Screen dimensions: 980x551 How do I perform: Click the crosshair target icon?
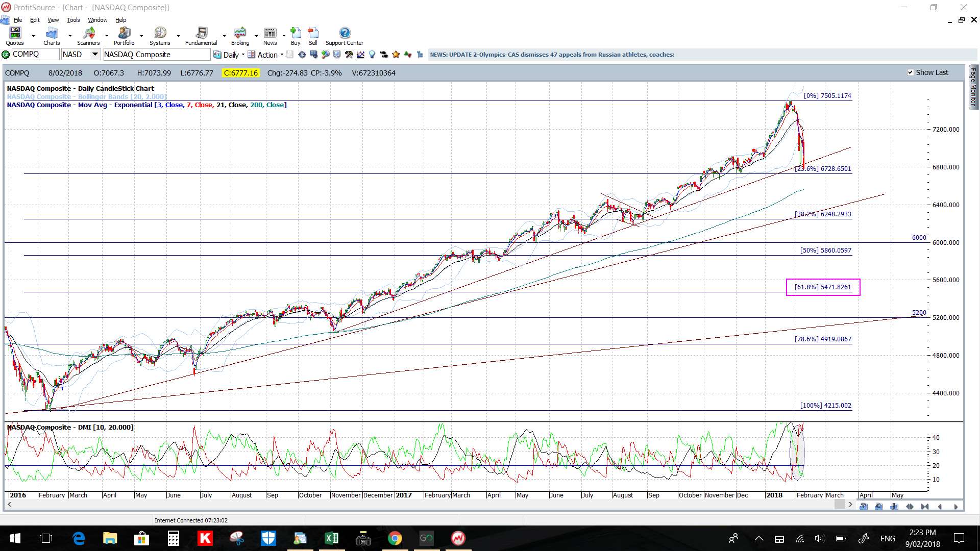pos(302,55)
